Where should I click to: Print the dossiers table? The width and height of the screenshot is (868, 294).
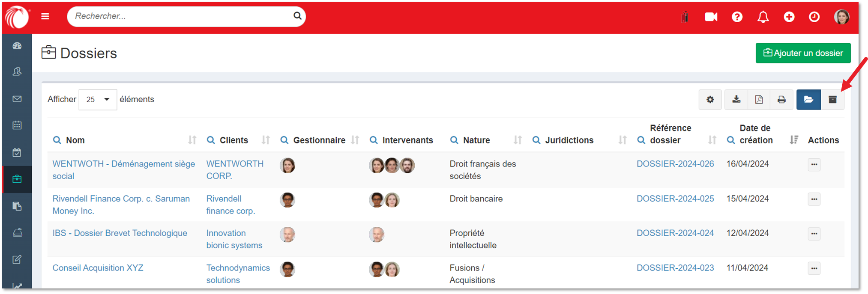pyautogui.click(x=781, y=100)
